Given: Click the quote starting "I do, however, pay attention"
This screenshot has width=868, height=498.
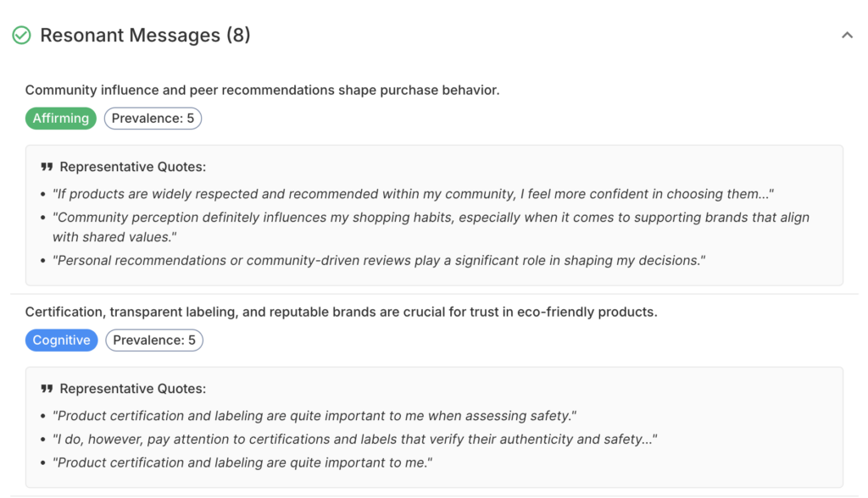Looking at the screenshot, I should click(355, 440).
